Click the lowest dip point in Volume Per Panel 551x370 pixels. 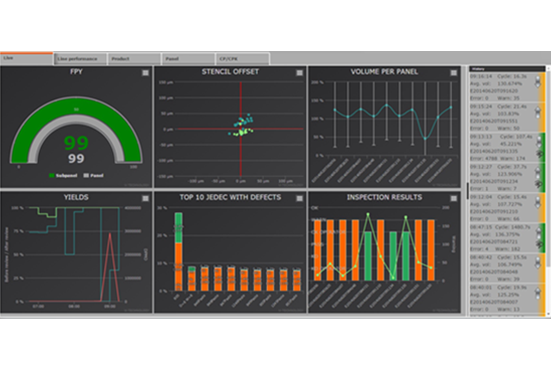click(x=425, y=138)
